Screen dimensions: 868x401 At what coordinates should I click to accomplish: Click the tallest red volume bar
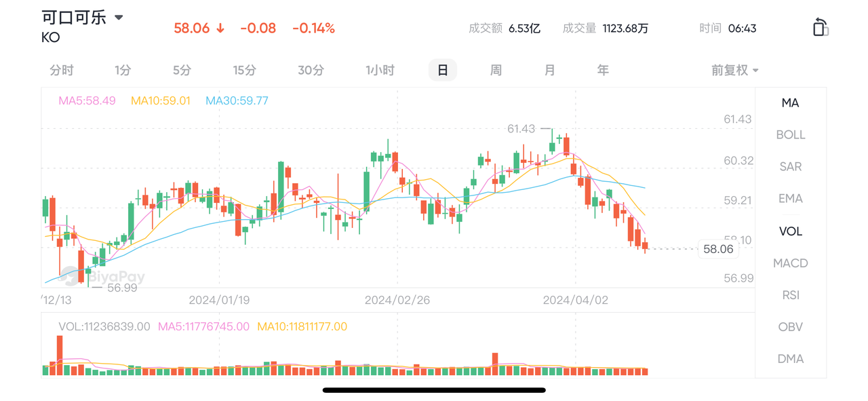tap(60, 356)
